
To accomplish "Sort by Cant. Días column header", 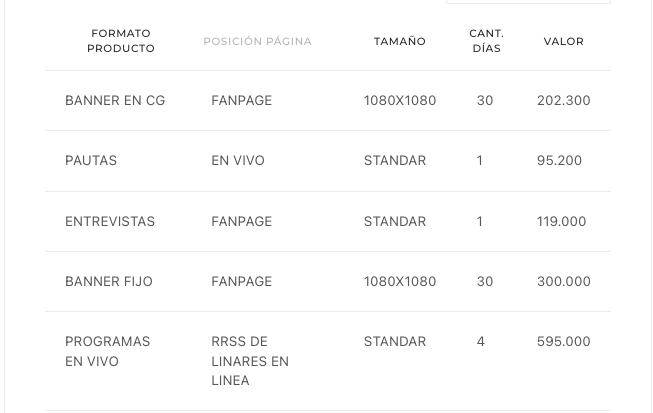I will [486, 41].
